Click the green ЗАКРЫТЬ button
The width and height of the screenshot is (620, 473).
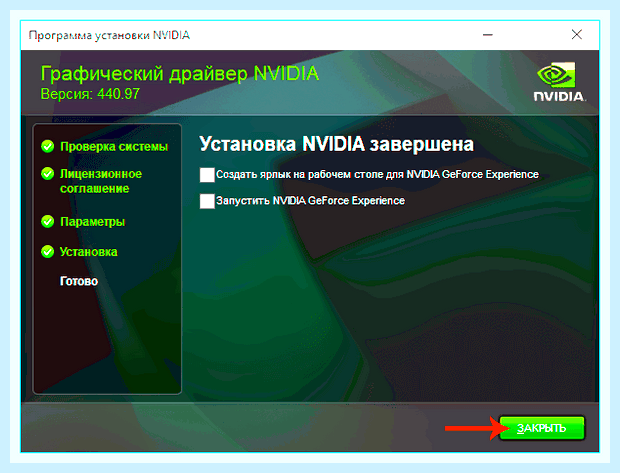pyautogui.click(x=542, y=428)
